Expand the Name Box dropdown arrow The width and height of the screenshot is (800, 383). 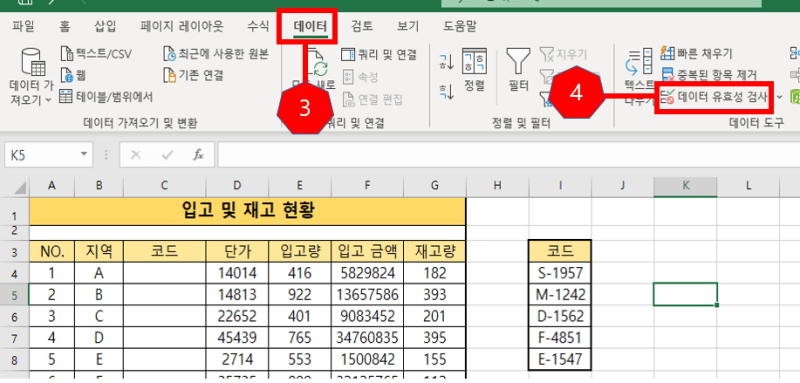(x=84, y=155)
